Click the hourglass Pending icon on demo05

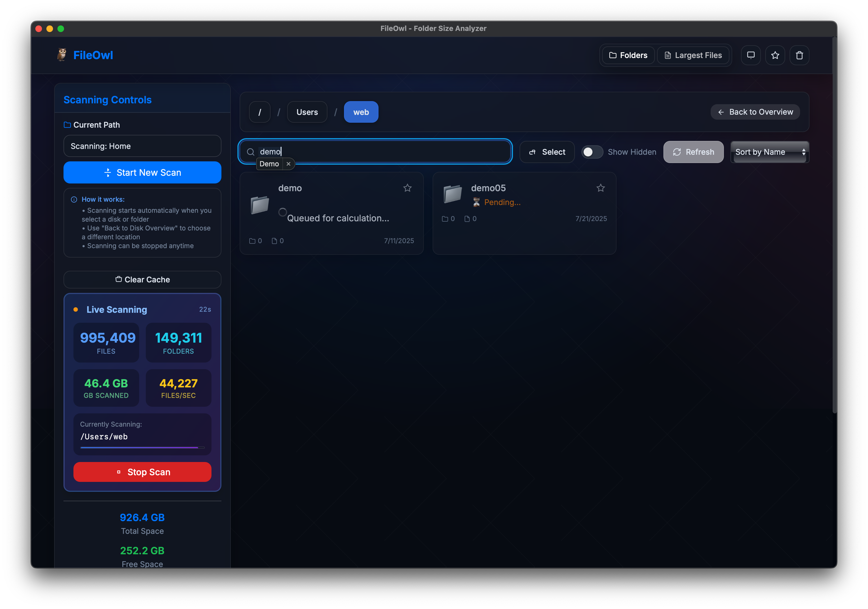[476, 202]
